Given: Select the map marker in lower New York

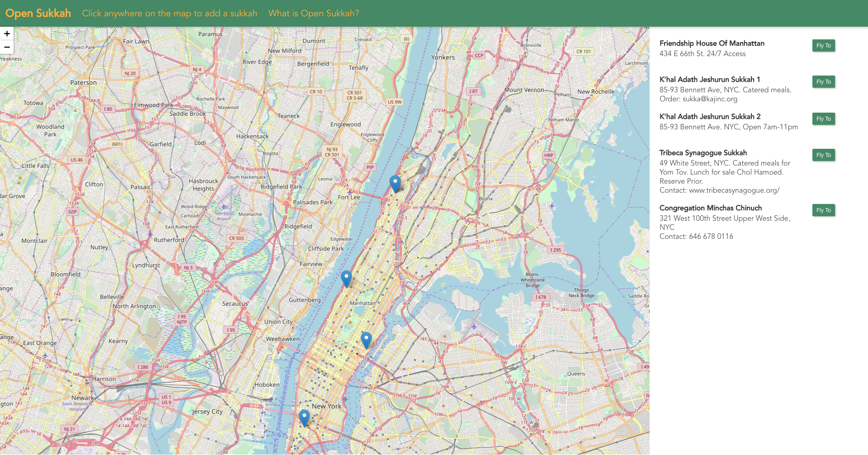Looking at the screenshot, I should pos(304,418).
